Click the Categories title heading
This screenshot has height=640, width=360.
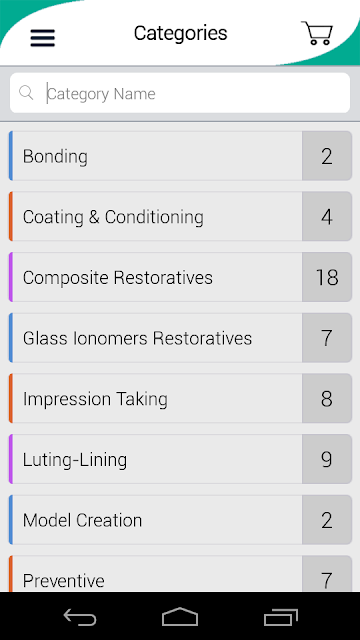coord(180,33)
